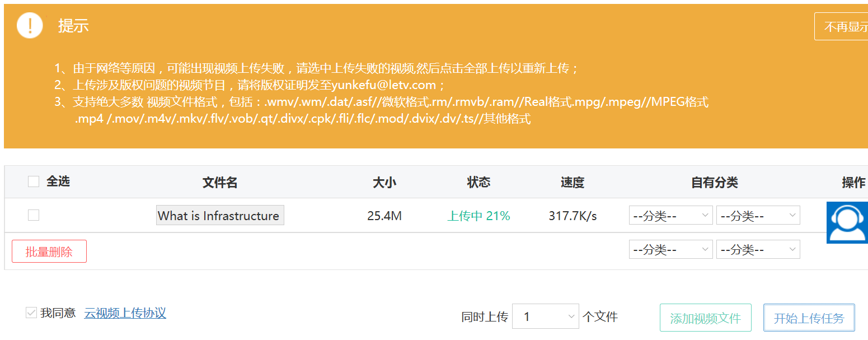Open second 分类 dropdown in the file row

[758, 216]
